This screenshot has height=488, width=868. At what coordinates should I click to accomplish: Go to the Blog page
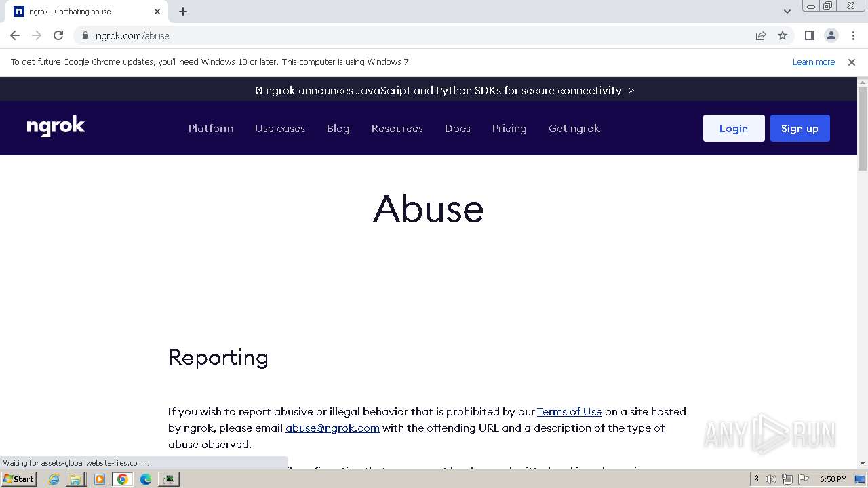click(338, 128)
